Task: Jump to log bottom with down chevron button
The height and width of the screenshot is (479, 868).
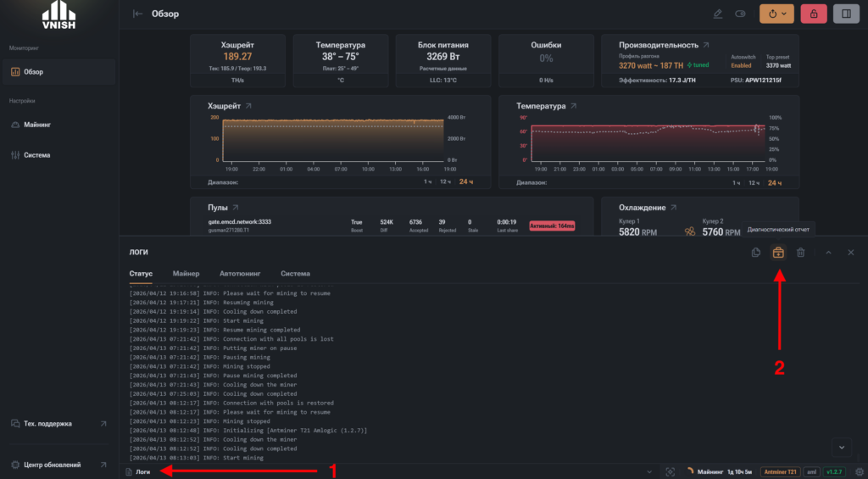Action: [x=842, y=448]
